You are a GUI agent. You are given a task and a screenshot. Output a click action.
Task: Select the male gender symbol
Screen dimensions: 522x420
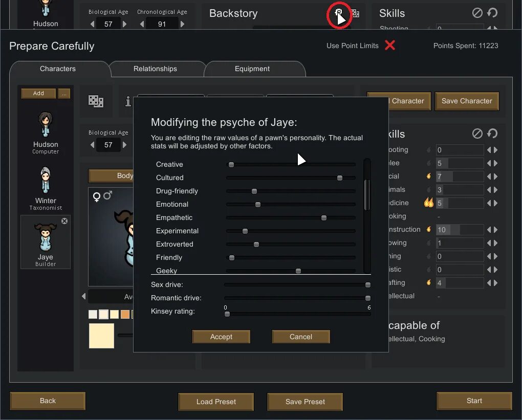(107, 195)
